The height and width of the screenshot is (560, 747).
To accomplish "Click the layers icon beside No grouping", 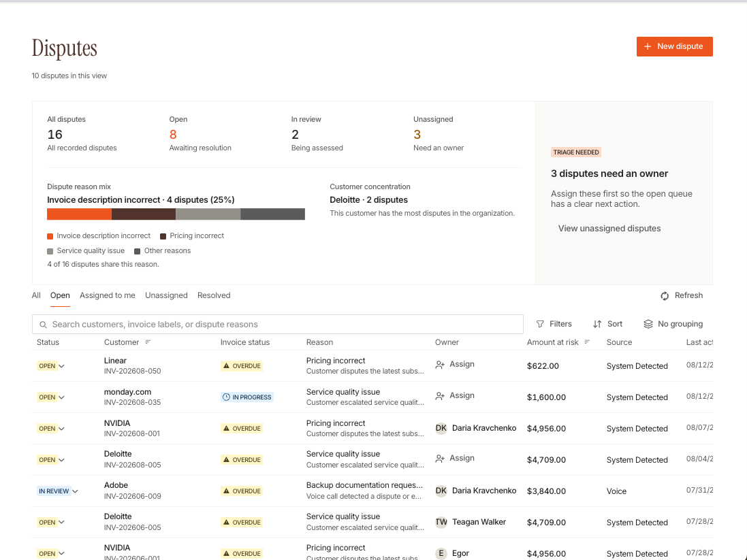I will [648, 325].
